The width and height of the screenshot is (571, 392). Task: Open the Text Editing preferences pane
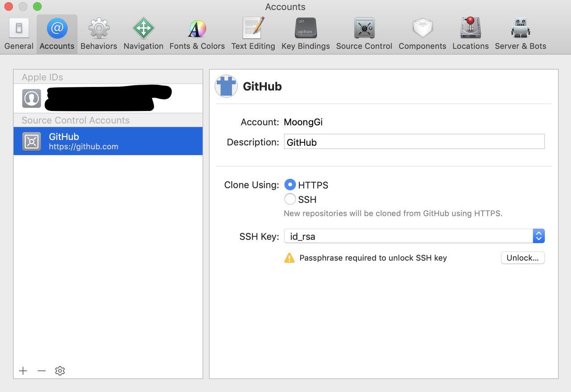click(253, 34)
